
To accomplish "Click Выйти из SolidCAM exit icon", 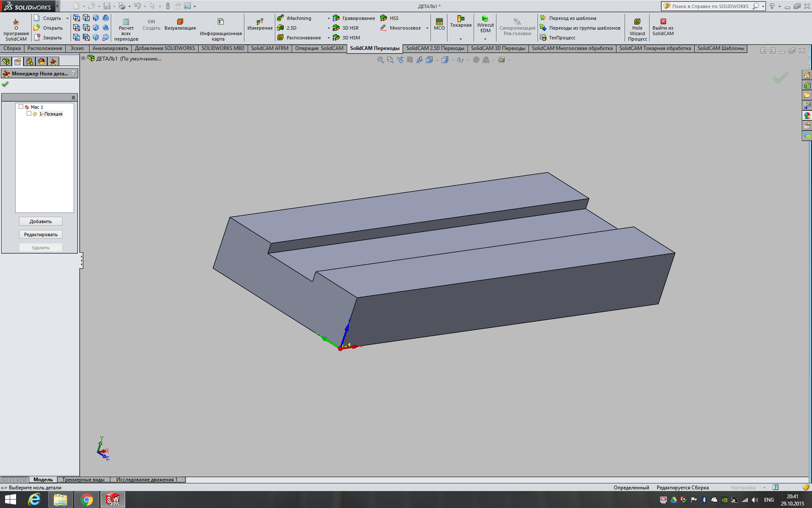I will (x=663, y=22).
